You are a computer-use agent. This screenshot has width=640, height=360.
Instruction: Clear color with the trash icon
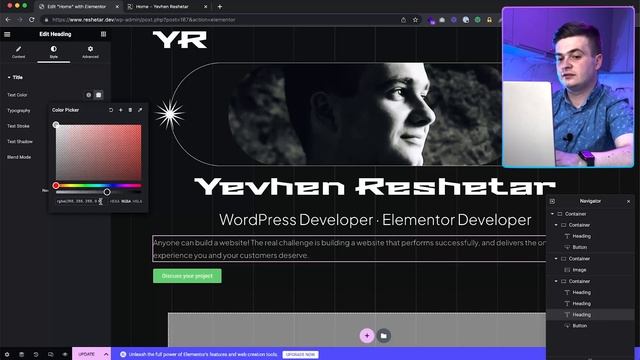(130, 110)
